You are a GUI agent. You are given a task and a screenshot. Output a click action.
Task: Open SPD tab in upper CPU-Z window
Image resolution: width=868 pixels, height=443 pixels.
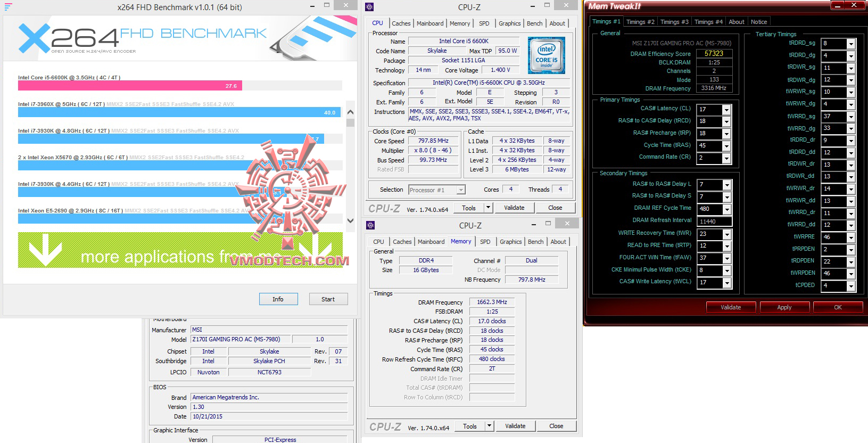click(x=484, y=23)
